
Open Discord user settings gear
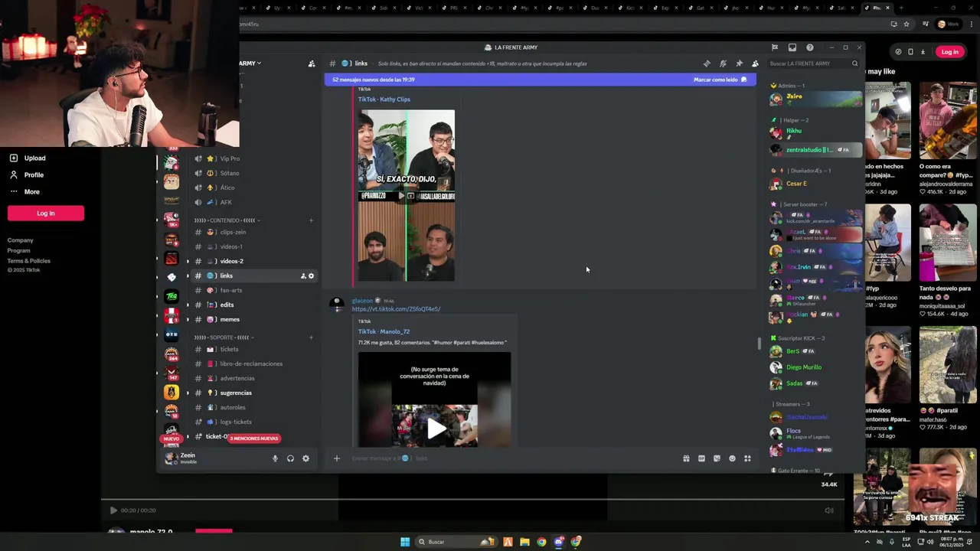305,458
